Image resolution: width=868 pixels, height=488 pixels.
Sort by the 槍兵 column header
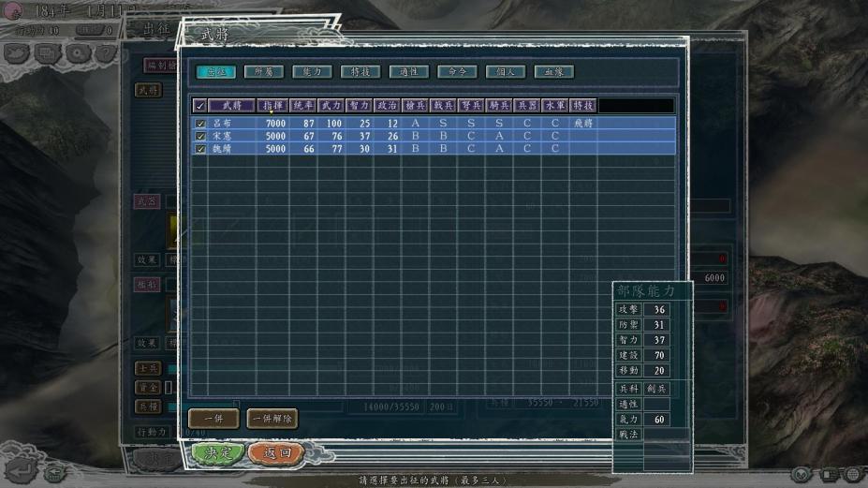coord(415,105)
